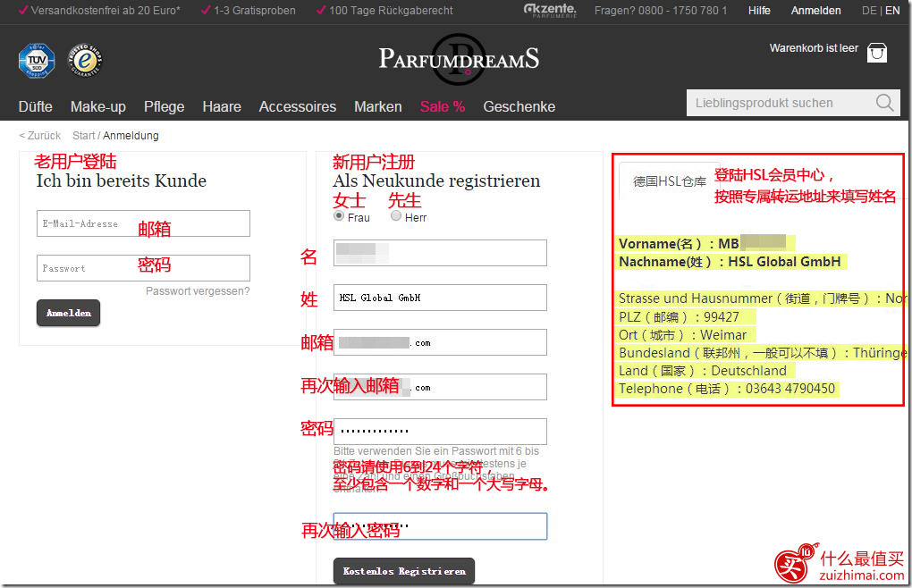Click 'Land (国家): Deutschland' line
912x588 pixels.
coord(703,371)
